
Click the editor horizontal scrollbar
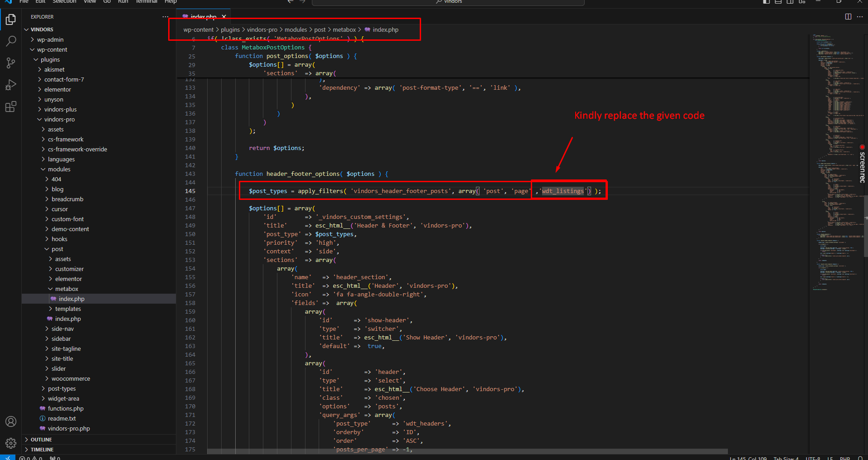(x=467, y=451)
